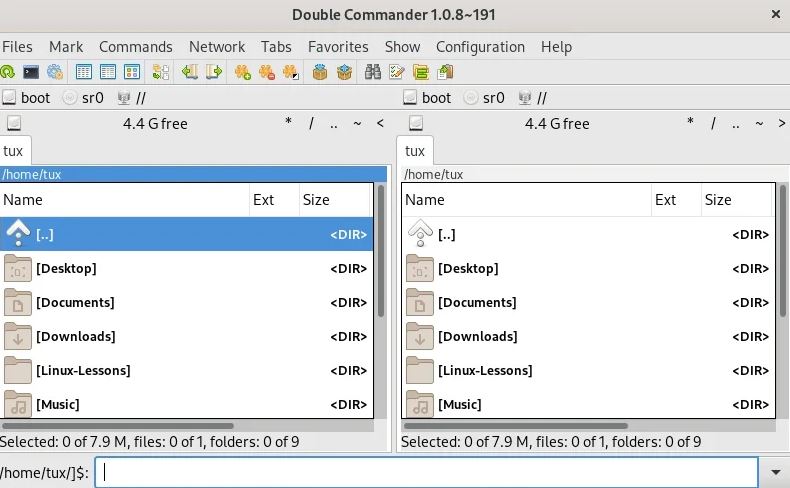The height and width of the screenshot is (488, 790).
Task: Open the Help menu
Action: (556, 47)
